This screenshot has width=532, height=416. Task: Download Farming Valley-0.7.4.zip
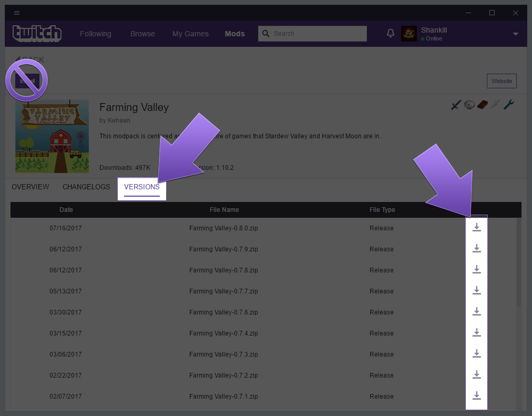click(477, 332)
